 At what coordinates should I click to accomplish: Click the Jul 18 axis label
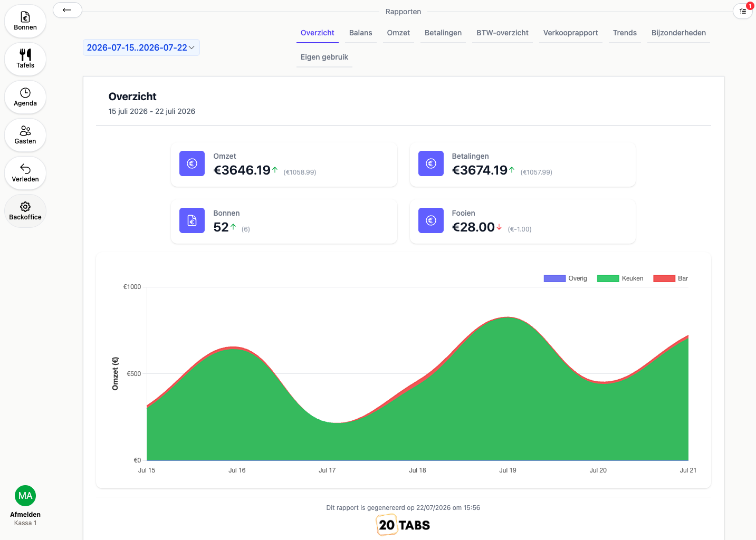[x=417, y=470]
